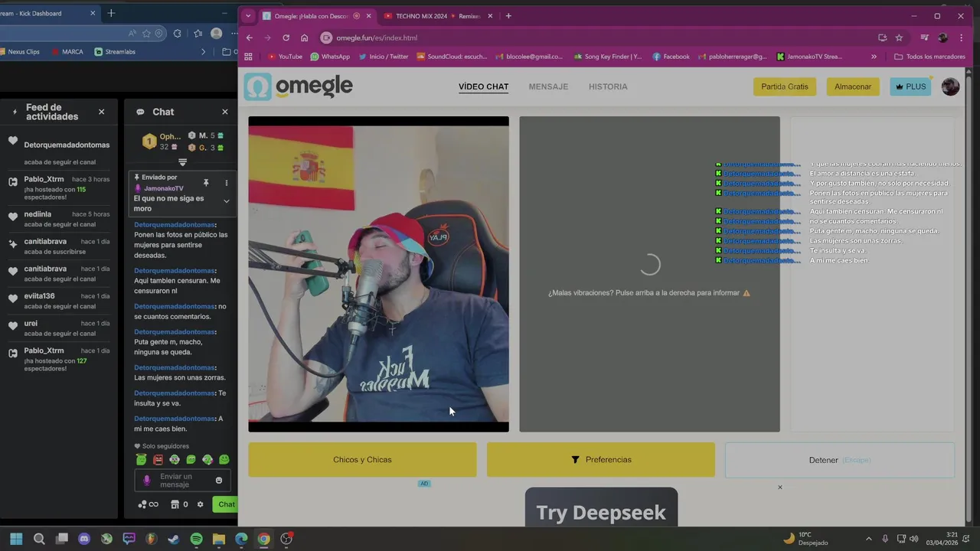Unpin the message with the pin icon
Viewport: 980px width, 551px height.
(x=206, y=183)
